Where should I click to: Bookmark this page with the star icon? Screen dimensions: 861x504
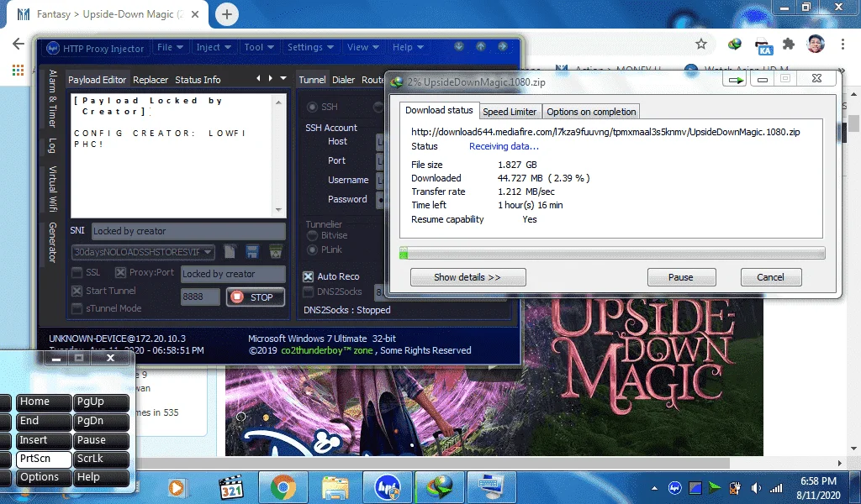(x=700, y=44)
